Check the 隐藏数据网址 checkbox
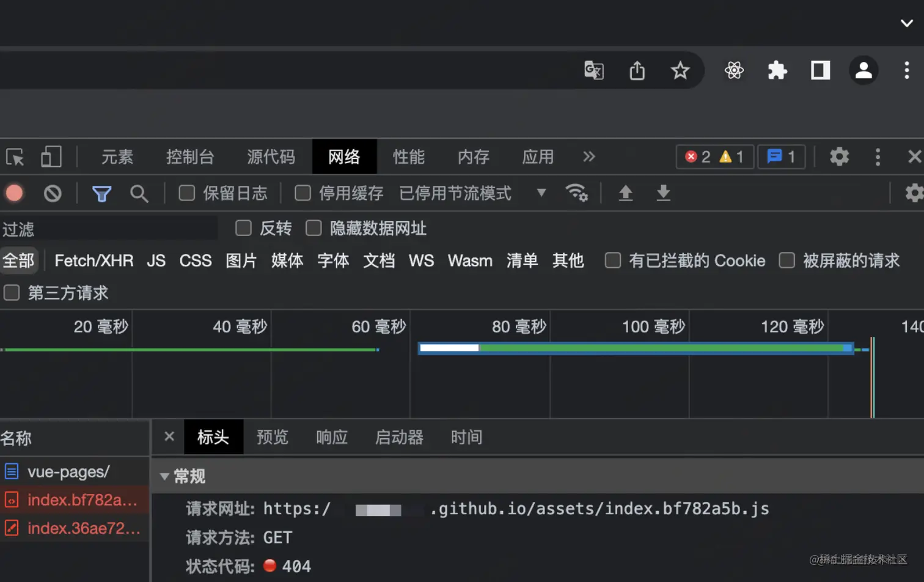This screenshot has height=582, width=924. [x=313, y=228]
